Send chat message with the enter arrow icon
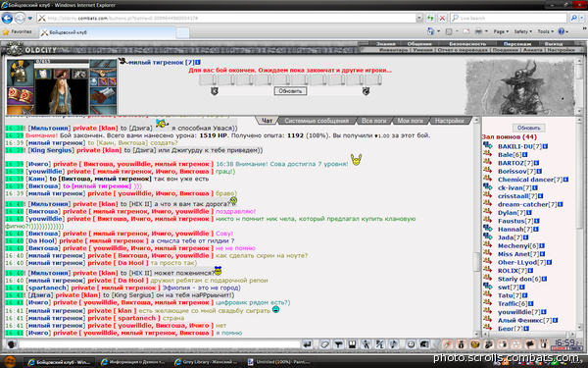This screenshot has width=588, height=368. point(307,344)
